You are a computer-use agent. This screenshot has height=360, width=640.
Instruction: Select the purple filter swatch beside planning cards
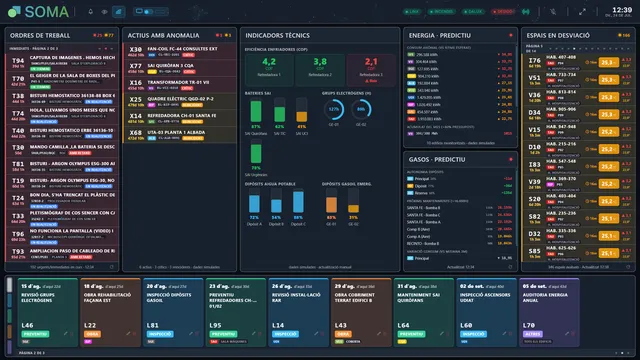9,347
